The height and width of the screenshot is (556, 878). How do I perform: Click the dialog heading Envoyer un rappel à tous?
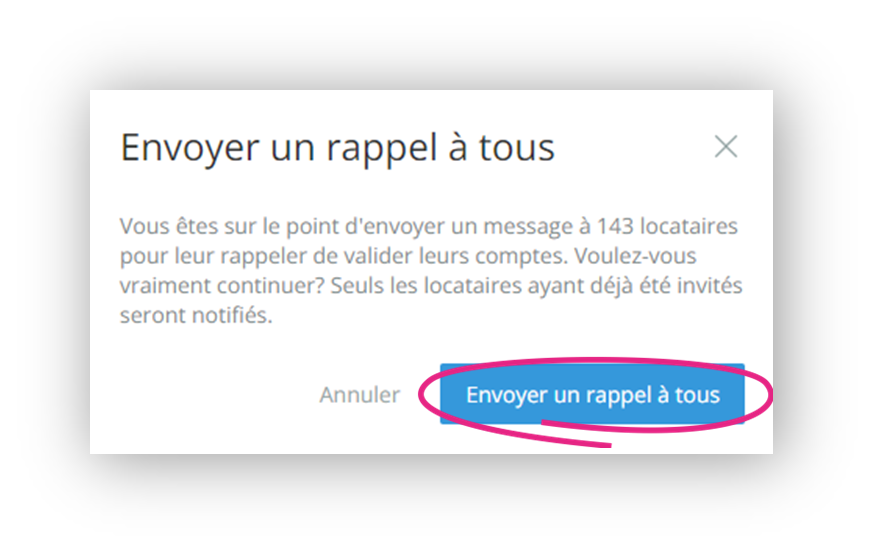pos(338,148)
